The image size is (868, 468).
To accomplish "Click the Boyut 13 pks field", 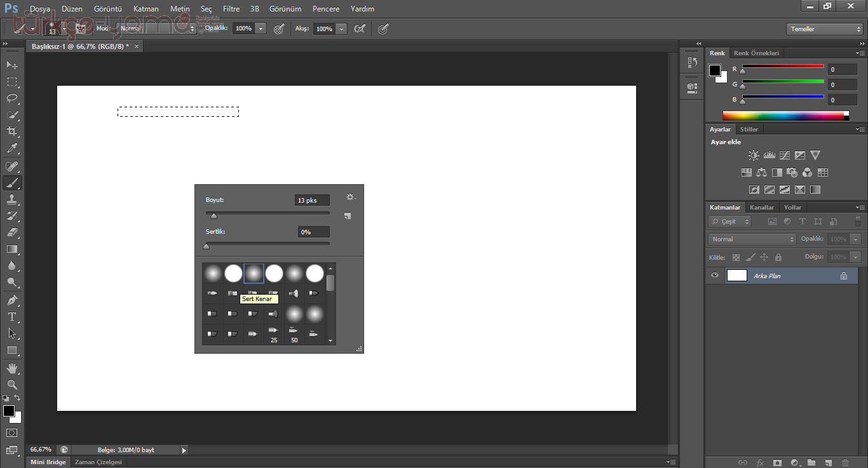I will (x=312, y=200).
